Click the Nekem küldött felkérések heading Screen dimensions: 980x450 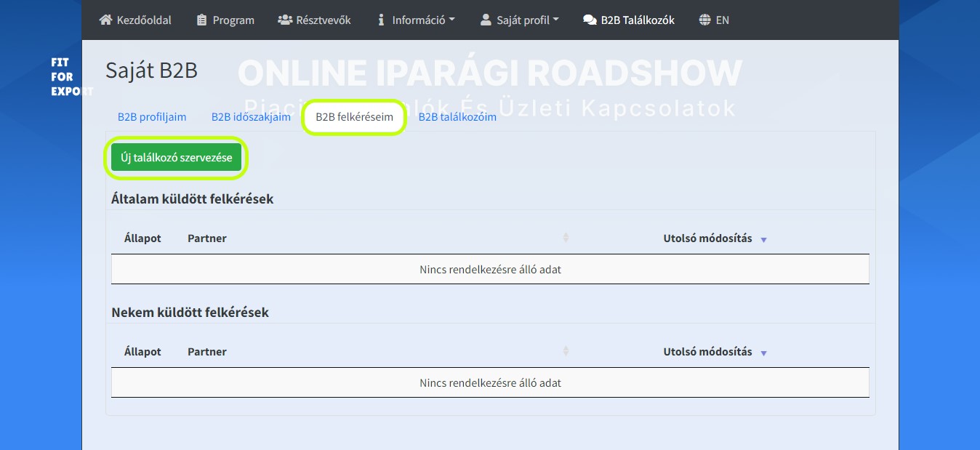190,313
